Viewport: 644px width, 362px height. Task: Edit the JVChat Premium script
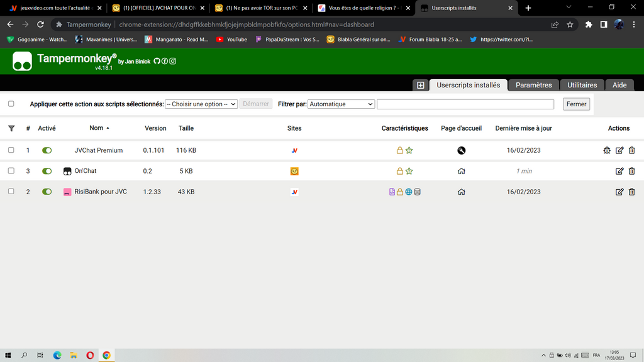click(x=619, y=150)
